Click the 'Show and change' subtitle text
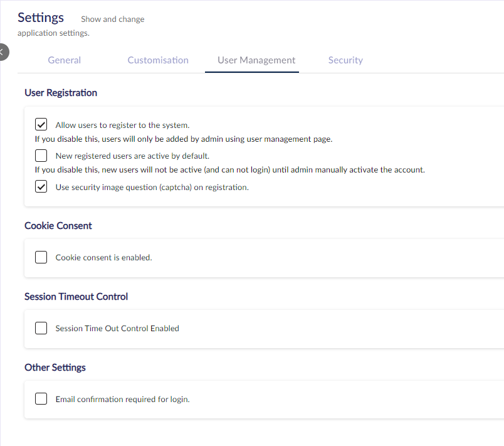 [x=112, y=19]
